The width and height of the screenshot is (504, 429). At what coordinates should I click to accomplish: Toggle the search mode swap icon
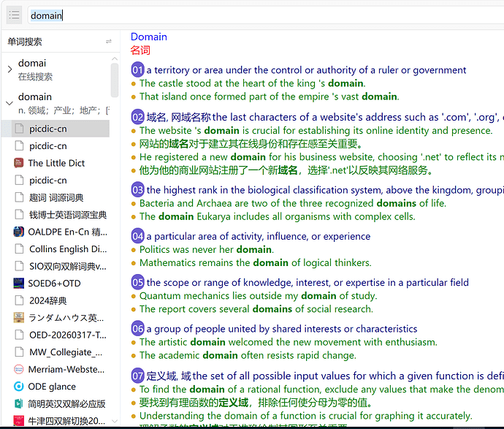109,42
